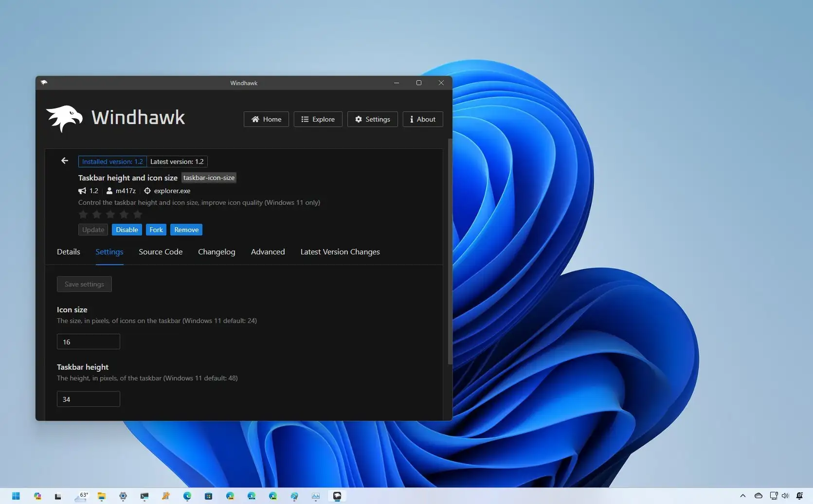View the Latest Version Changes tab
The image size is (813, 504).
coord(340,252)
